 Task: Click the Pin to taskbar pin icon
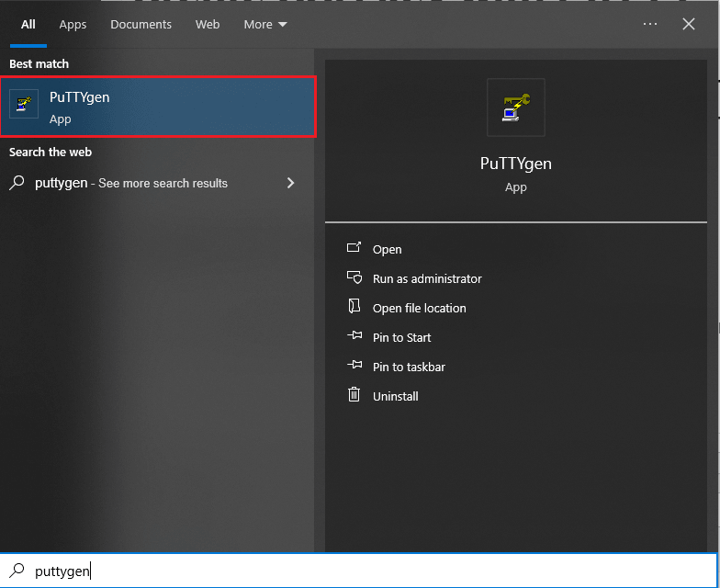[354, 365]
